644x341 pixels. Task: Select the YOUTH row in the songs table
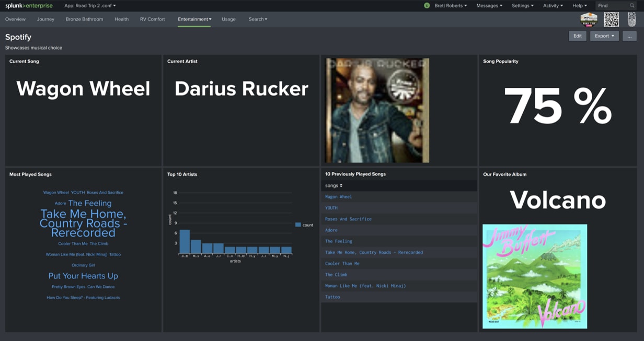point(399,208)
